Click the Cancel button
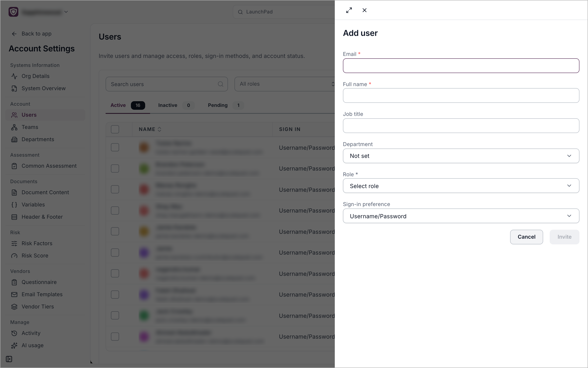This screenshot has height=368, width=588. pyautogui.click(x=526, y=237)
